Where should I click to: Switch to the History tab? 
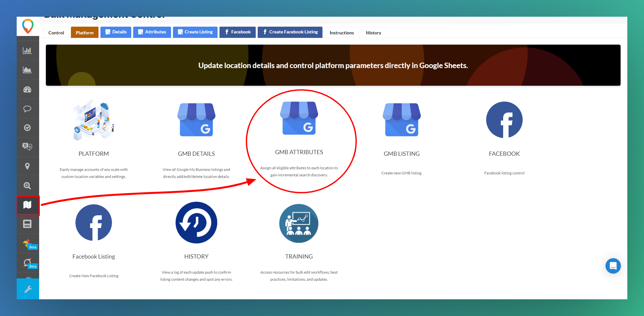tap(374, 32)
